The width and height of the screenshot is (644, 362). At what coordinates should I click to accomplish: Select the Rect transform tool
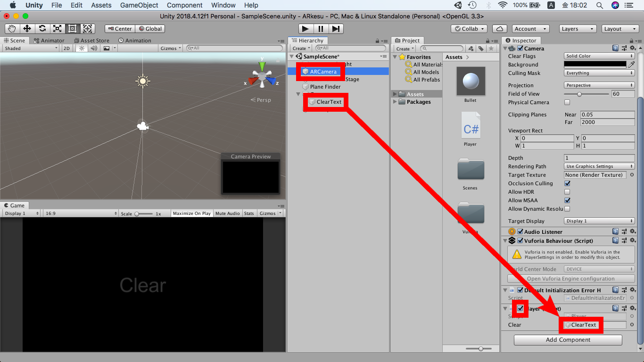(x=72, y=29)
